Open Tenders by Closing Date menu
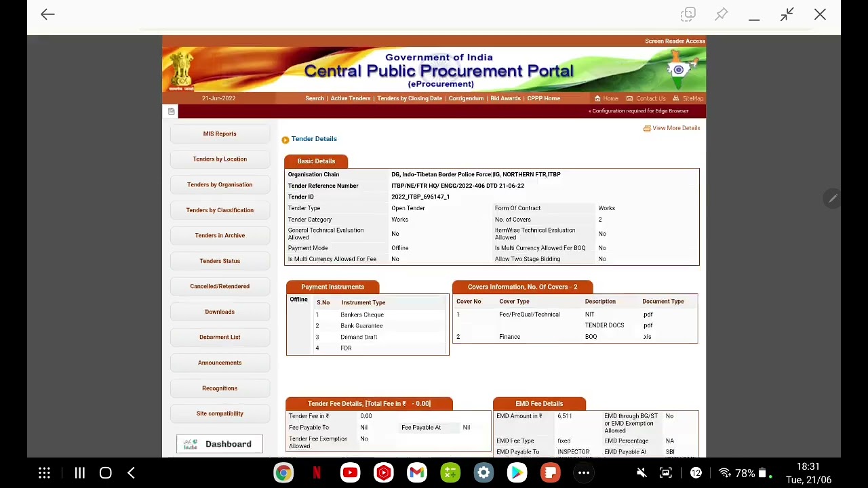Viewport: 868px width, 488px height. click(410, 98)
